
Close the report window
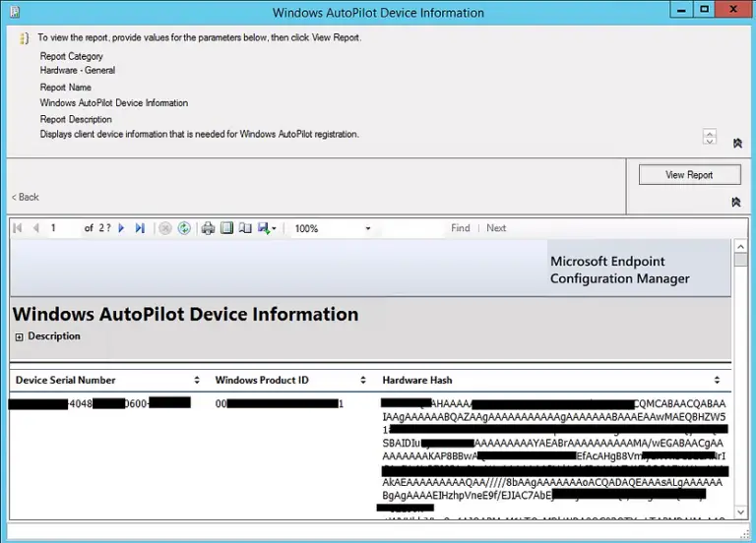coord(733,10)
